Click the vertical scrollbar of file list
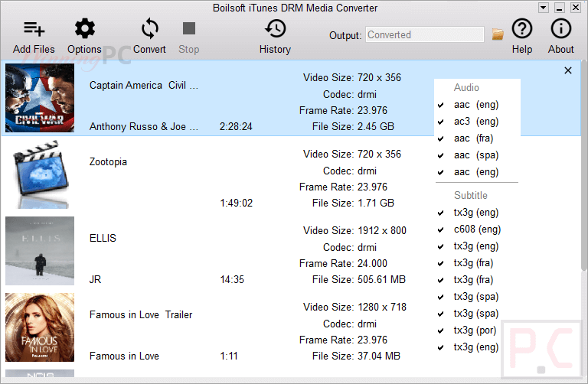This screenshot has height=384, width=588. (584, 164)
